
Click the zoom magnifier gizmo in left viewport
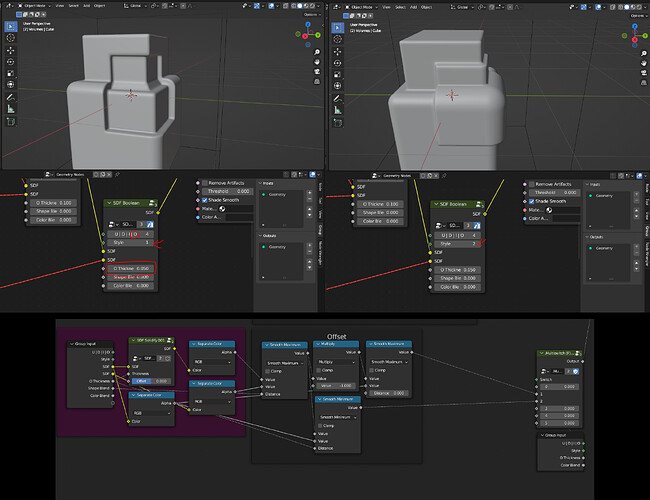(317, 52)
